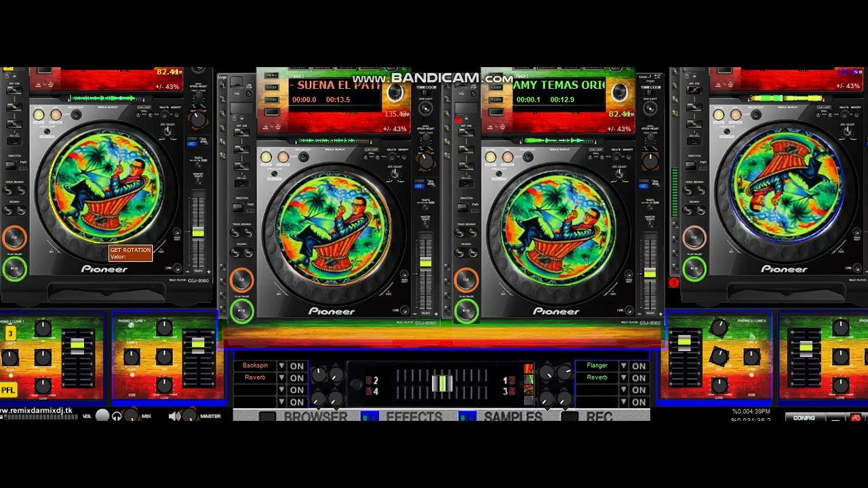Open the CONFIG settings button
Image resolution: width=868 pixels, height=488 pixels.
[804, 418]
